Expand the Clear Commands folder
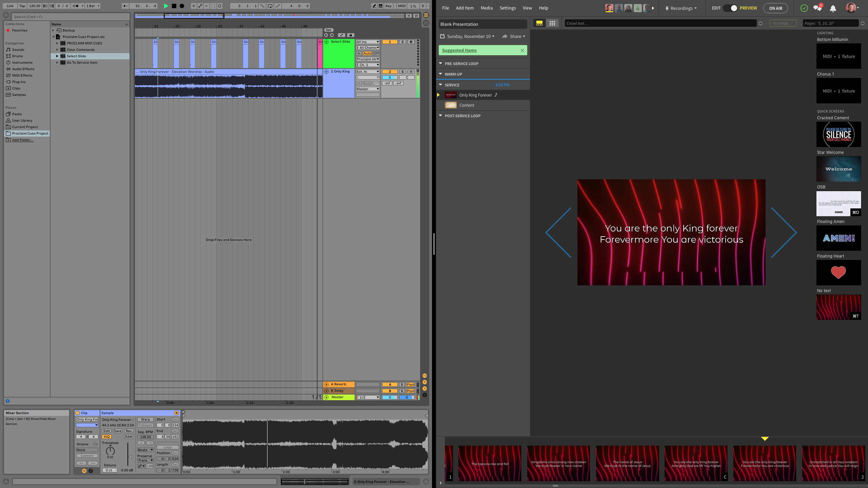The height and width of the screenshot is (488, 868). click(57, 50)
